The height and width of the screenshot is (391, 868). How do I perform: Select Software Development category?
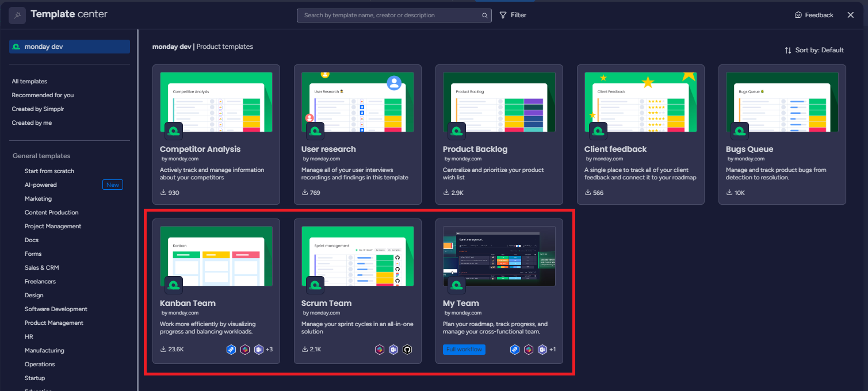tap(56, 309)
